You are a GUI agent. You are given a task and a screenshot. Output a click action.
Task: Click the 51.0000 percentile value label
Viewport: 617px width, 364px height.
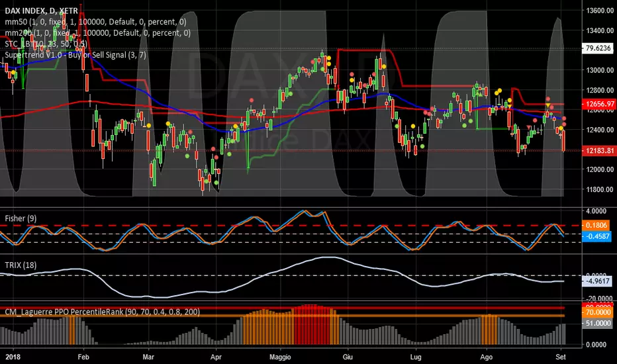click(x=597, y=323)
